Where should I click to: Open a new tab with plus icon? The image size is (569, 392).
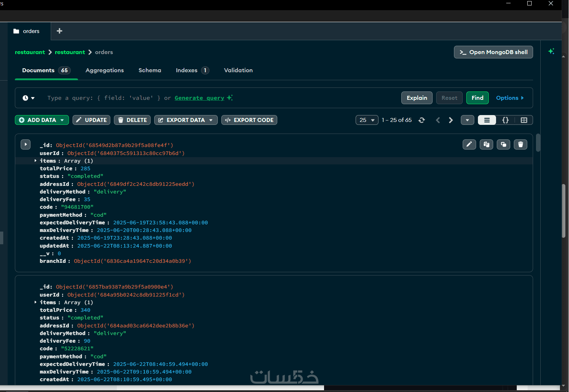click(60, 31)
